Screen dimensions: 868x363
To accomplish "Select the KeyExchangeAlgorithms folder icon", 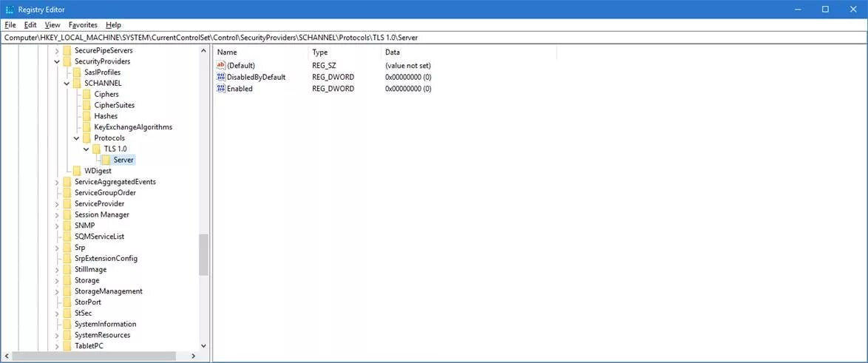I will pyautogui.click(x=87, y=127).
